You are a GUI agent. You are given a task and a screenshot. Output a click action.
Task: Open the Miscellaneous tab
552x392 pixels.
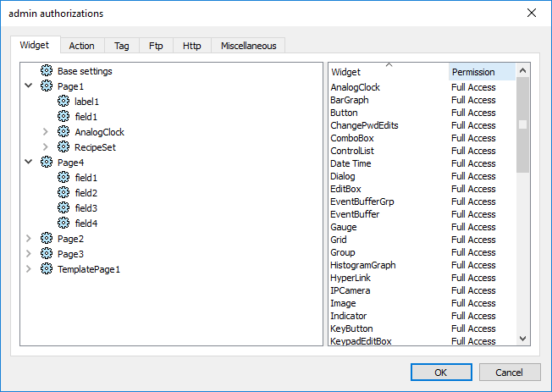click(248, 46)
